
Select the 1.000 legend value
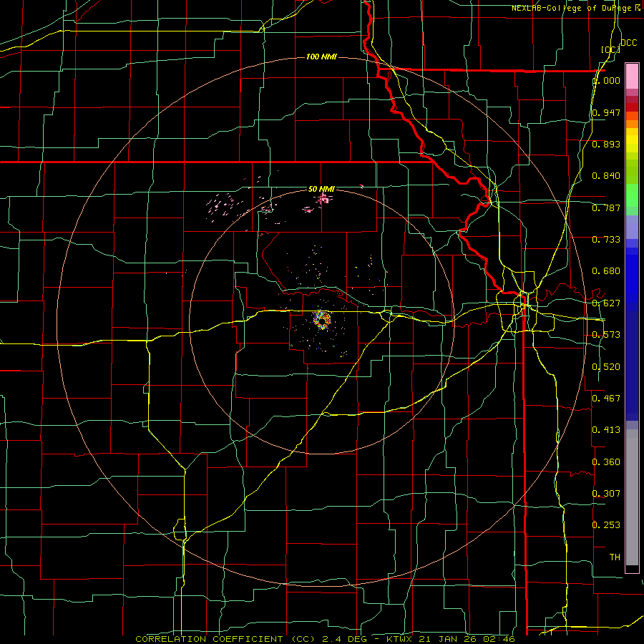click(607, 80)
